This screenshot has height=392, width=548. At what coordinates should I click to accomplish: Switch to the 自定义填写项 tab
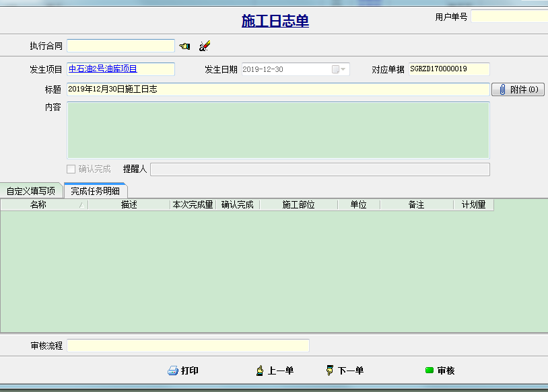31,191
